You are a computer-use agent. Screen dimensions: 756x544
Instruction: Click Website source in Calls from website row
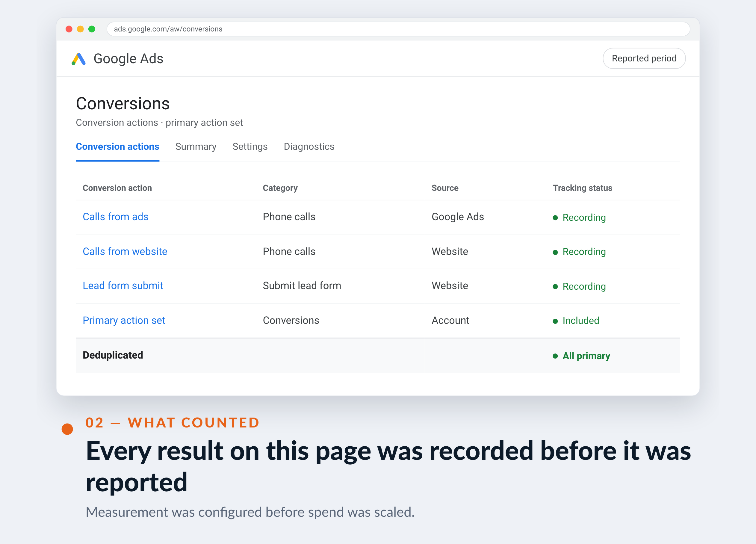[449, 251]
